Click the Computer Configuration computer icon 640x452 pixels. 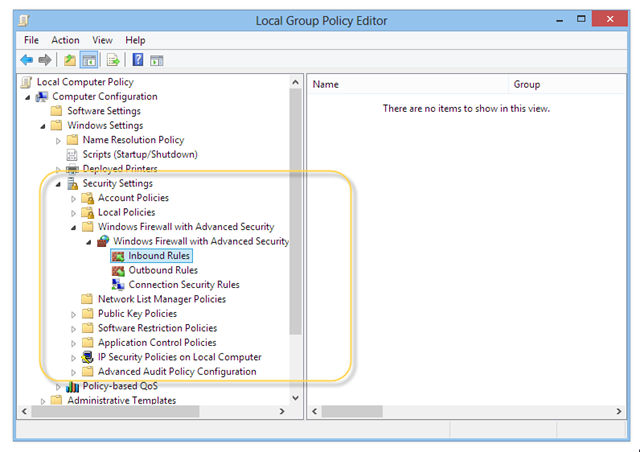pos(42,97)
